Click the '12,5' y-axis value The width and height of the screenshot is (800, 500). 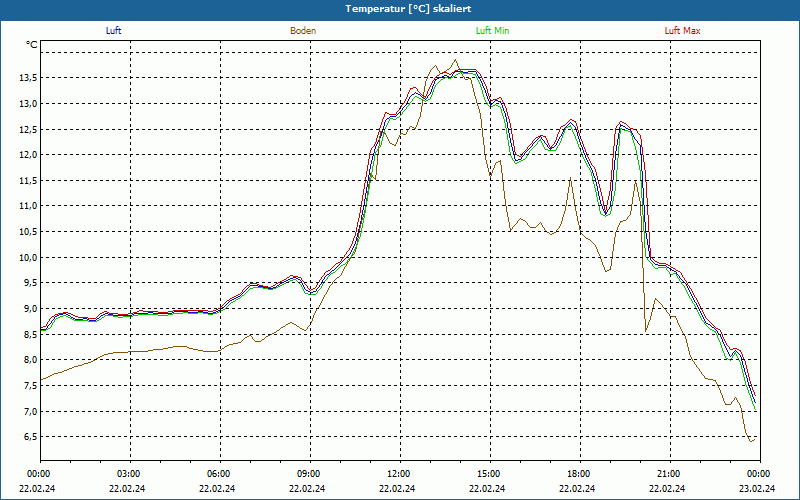[x=29, y=129]
